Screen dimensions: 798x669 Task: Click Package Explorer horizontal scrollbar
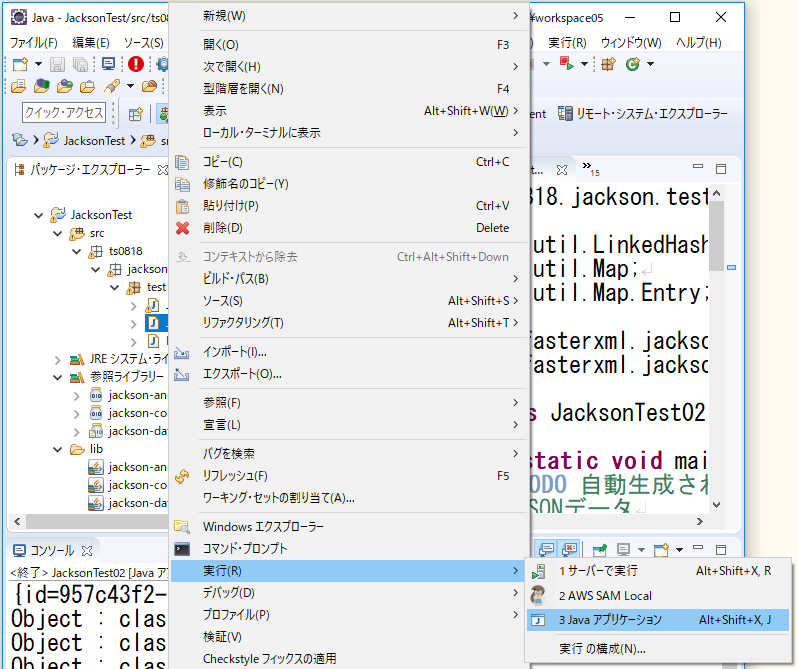coord(97,521)
